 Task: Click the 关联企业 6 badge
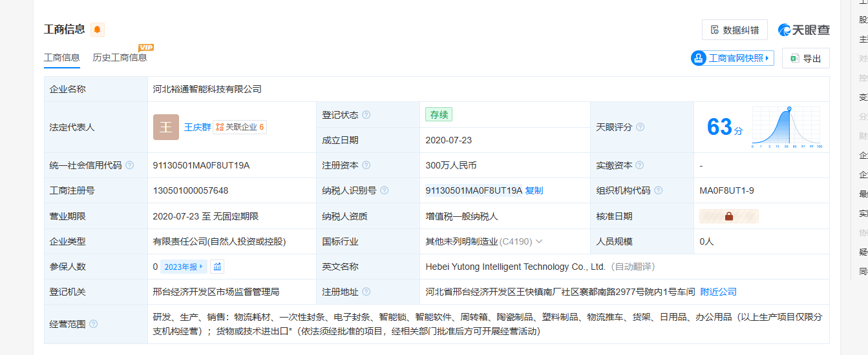point(240,127)
